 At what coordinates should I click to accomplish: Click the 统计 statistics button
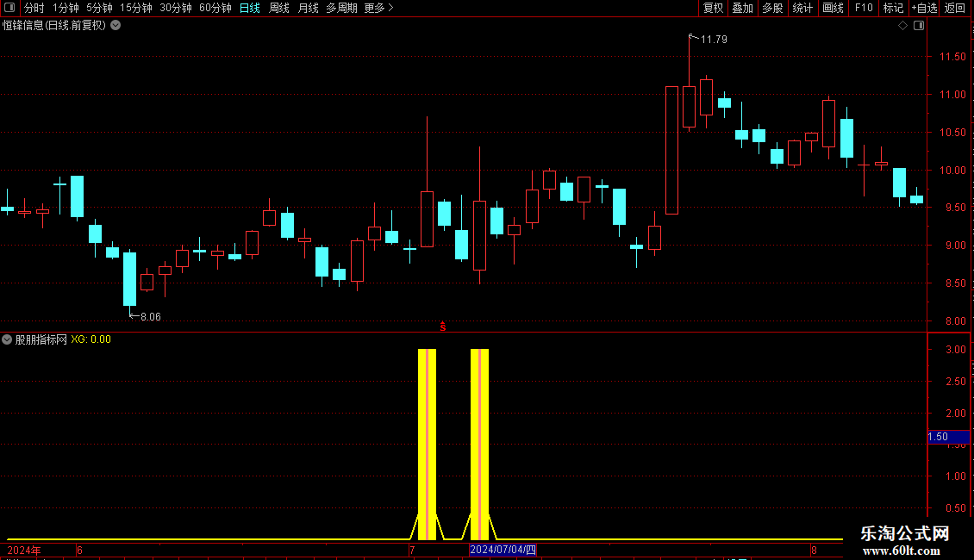tap(802, 8)
